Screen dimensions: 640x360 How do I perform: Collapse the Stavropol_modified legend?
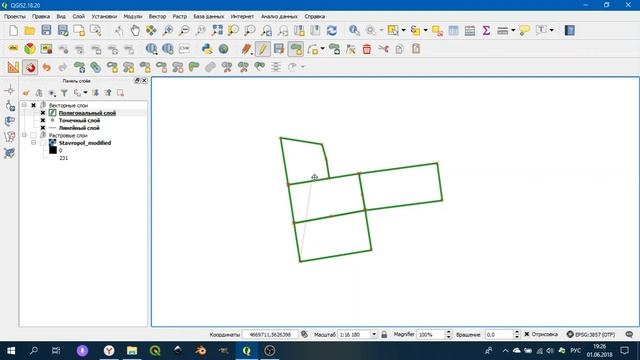point(33,143)
